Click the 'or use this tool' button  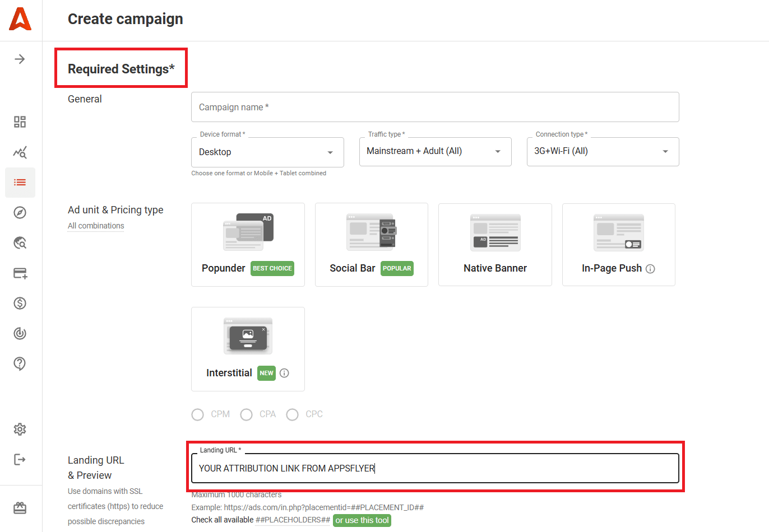pyautogui.click(x=362, y=520)
